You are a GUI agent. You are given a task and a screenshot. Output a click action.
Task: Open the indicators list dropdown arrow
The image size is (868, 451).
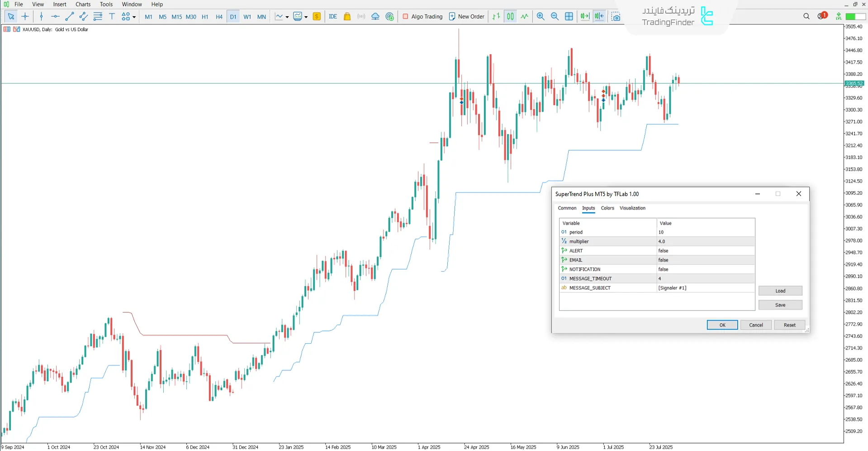click(x=287, y=17)
